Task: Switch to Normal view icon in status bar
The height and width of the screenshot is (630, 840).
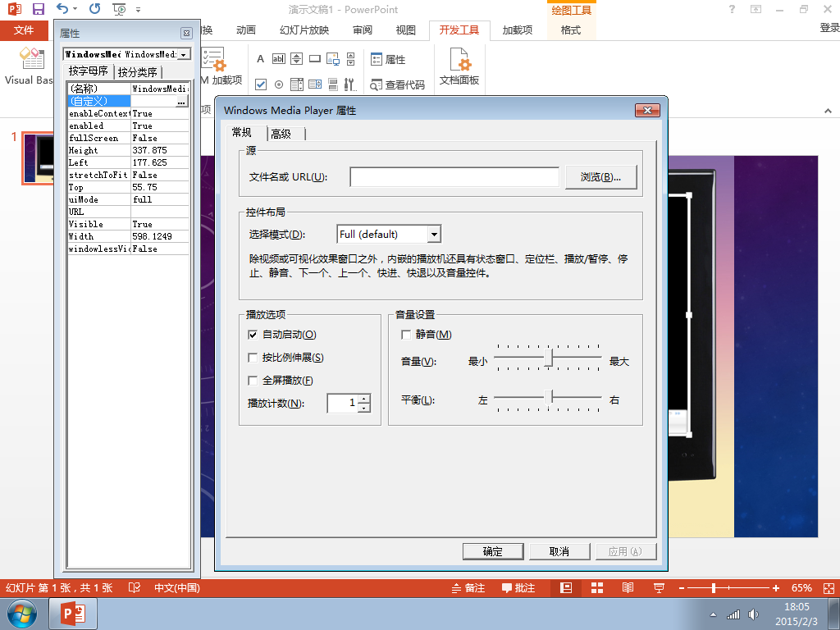Action: pos(566,588)
